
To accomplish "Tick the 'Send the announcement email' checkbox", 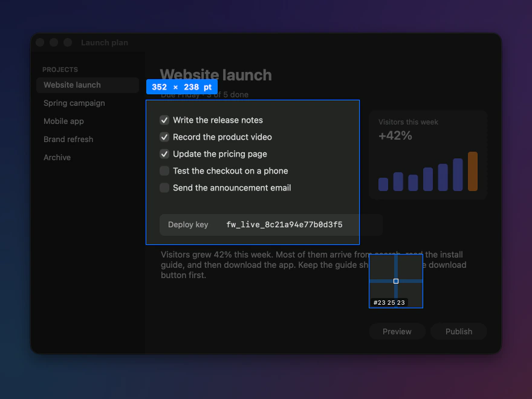I will (164, 188).
